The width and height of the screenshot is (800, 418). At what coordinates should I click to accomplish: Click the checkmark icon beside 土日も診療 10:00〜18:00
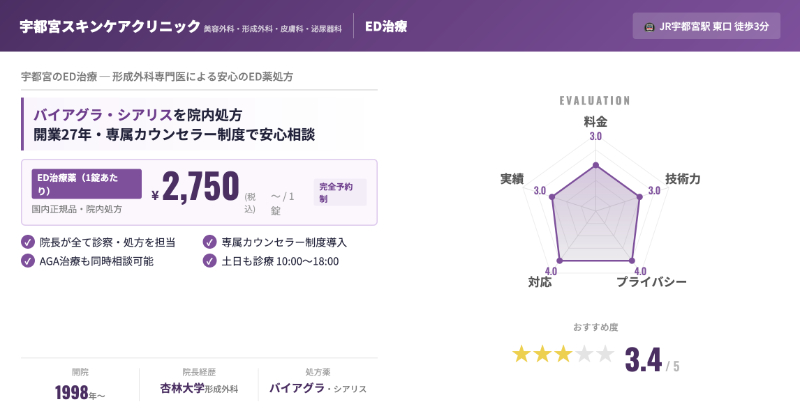pos(210,260)
